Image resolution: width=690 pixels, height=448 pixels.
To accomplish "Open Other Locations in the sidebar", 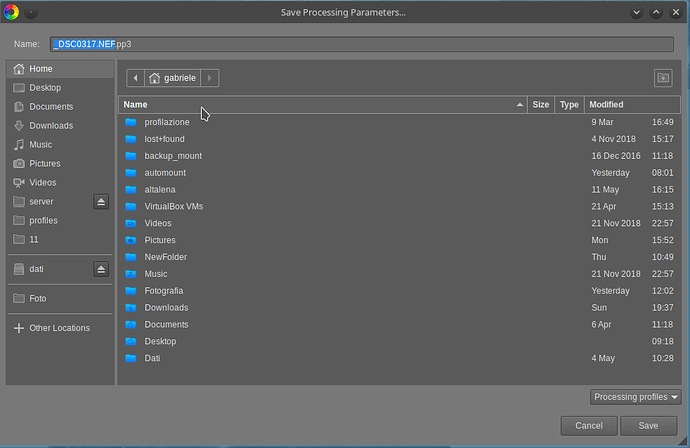I will [x=59, y=328].
